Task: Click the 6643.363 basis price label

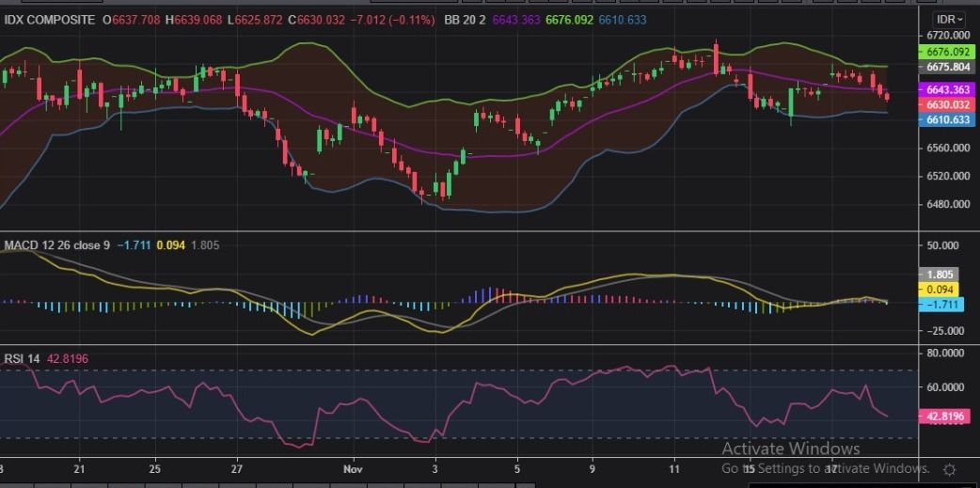Action: [x=949, y=90]
